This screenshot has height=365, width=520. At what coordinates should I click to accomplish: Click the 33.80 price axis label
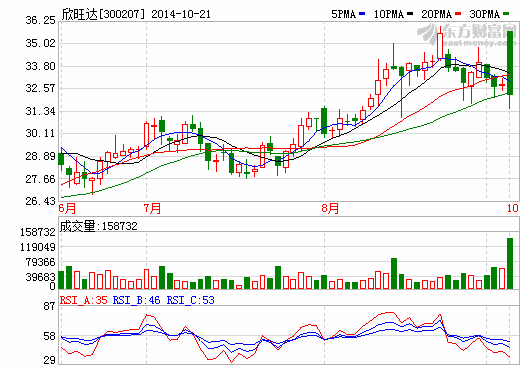click(40, 66)
